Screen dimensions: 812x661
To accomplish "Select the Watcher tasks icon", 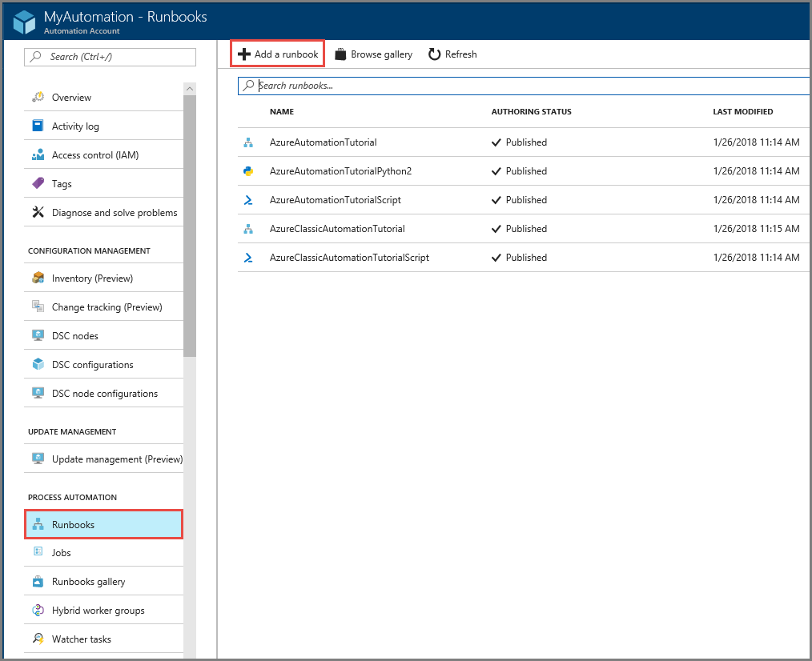I will (38, 639).
